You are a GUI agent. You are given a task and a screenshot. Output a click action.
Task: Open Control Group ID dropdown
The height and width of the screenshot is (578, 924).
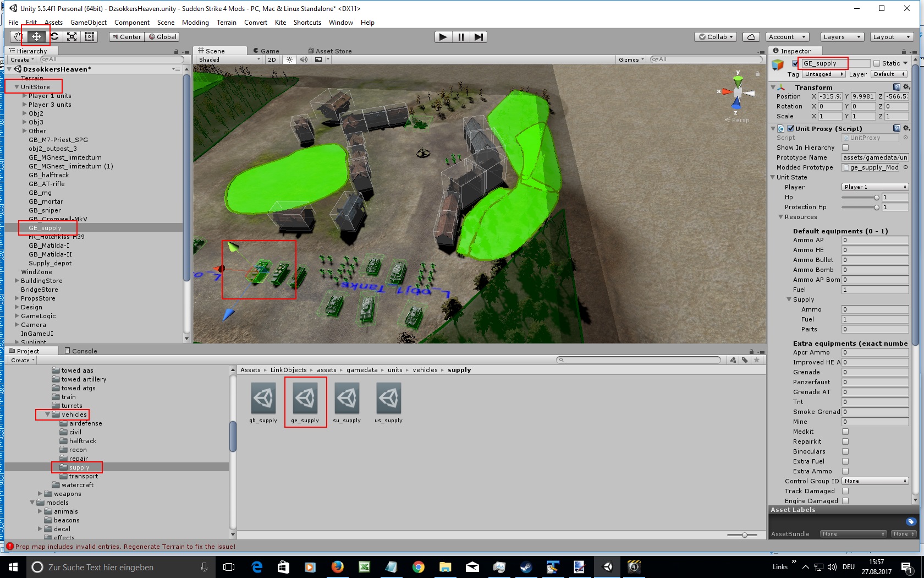(x=875, y=481)
